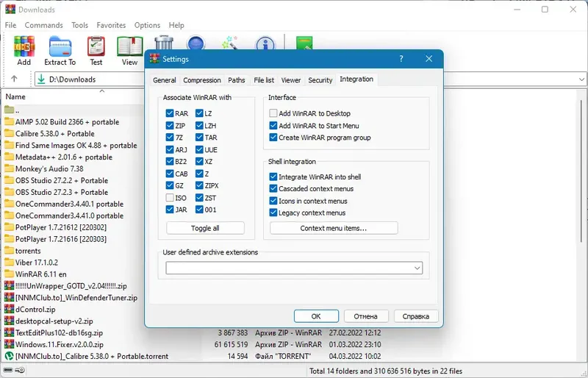
Task: Select the Monkey's Audio 7.38 folder
Action: pyautogui.click(x=44, y=168)
